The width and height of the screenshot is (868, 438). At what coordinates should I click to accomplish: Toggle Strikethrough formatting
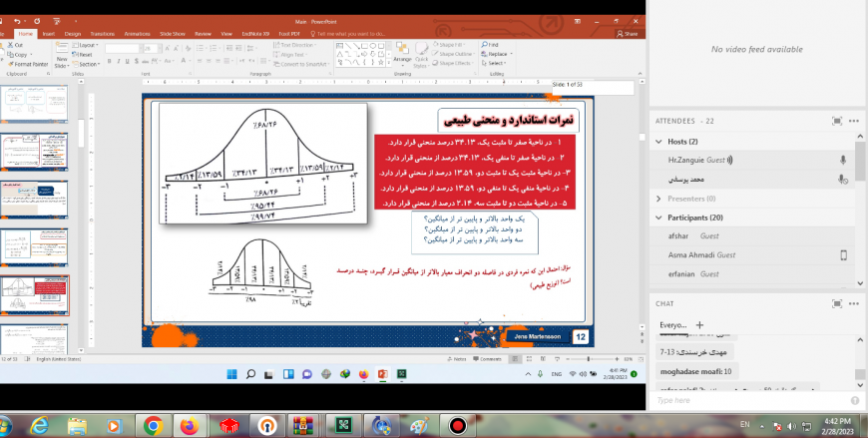tap(146, 61)
